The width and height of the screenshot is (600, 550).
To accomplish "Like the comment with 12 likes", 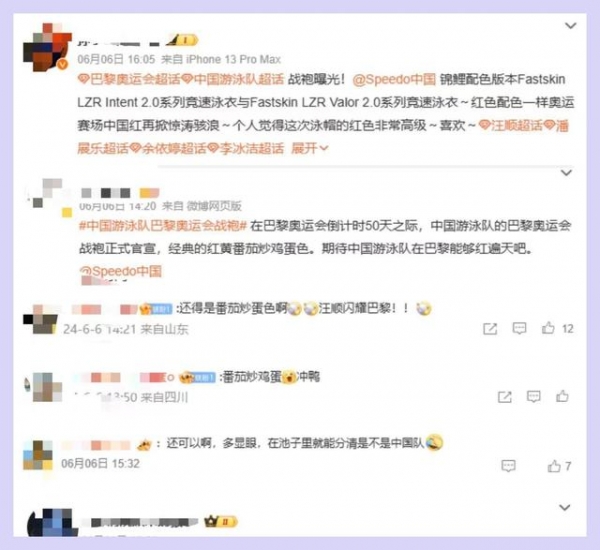I will [x=548, y=328].
